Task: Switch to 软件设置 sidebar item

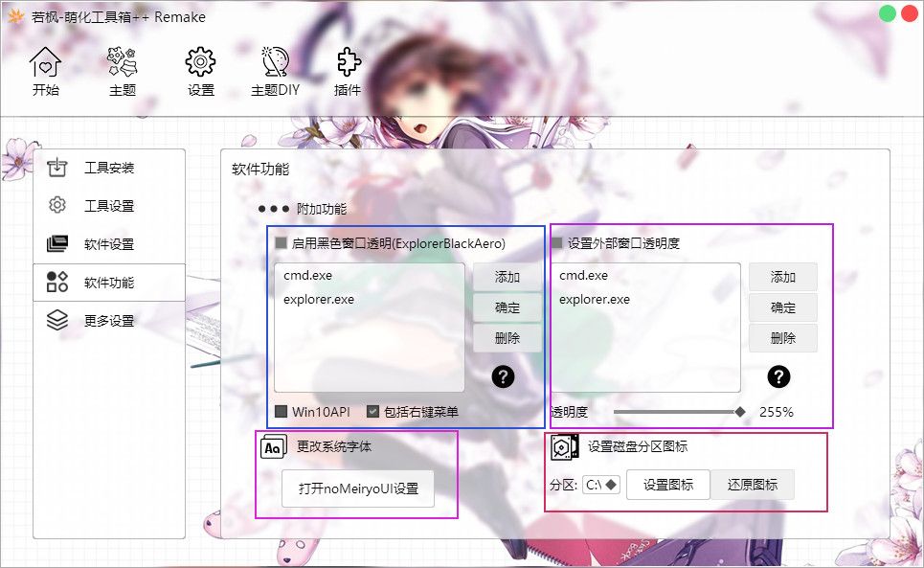Action: click(109, 243)
